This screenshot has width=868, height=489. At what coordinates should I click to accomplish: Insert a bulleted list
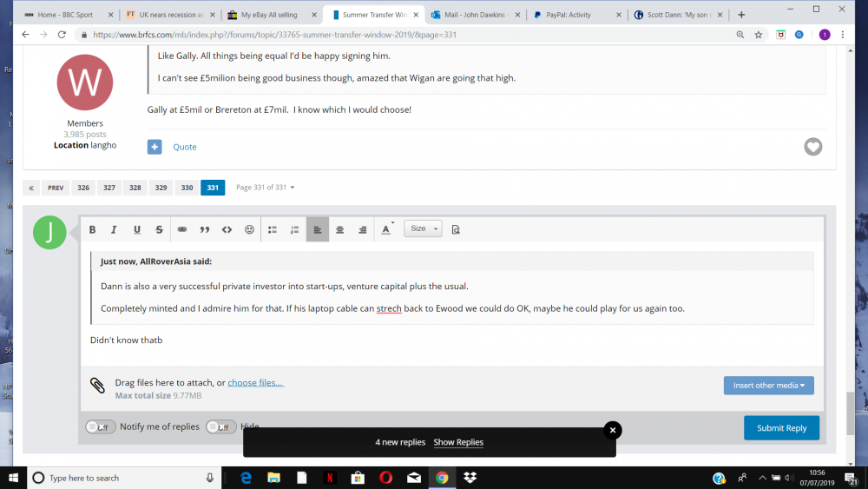(273, 229)
